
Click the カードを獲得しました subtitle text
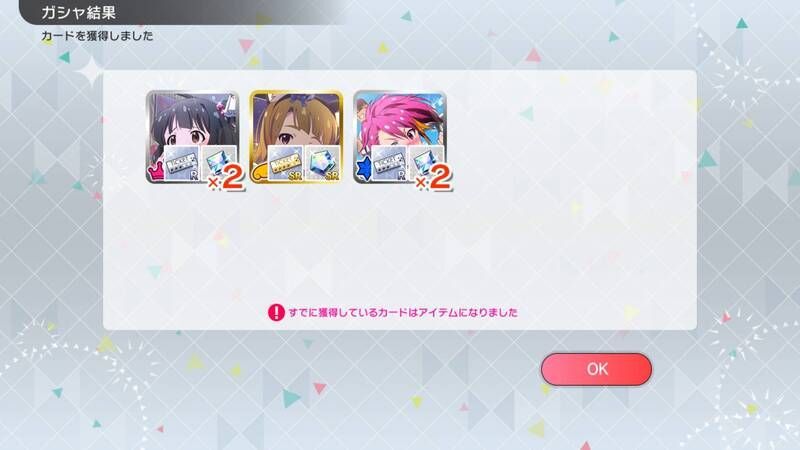pyautogui.click(x=97, y=36)
